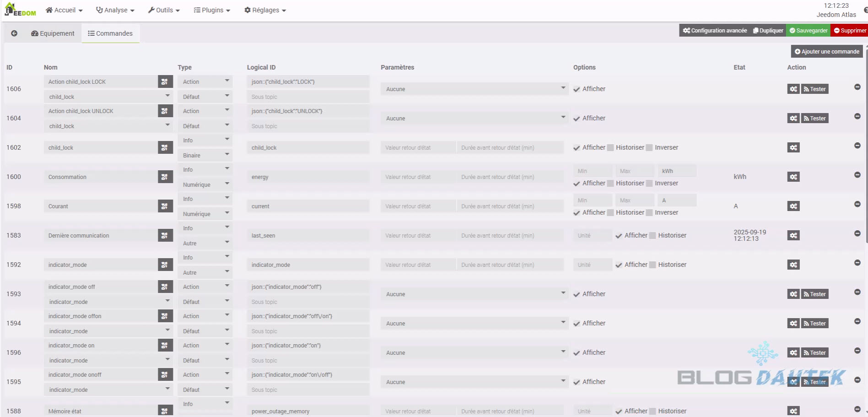Delete the Courant command using minus icon
Viewport: 868px width, 417px height.
coord(857,204)
